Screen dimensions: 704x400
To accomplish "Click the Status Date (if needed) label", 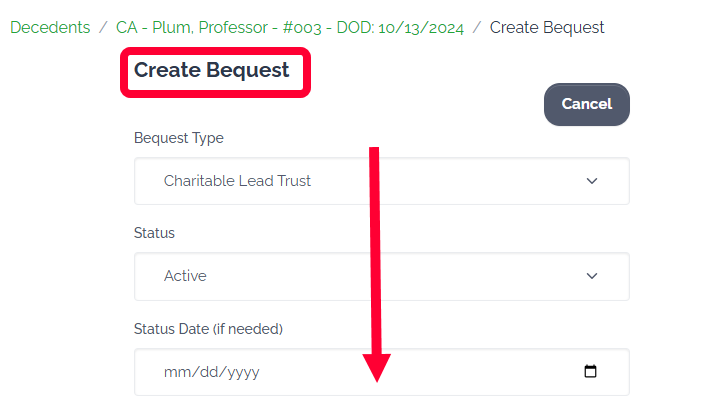I will coord(209,329).
